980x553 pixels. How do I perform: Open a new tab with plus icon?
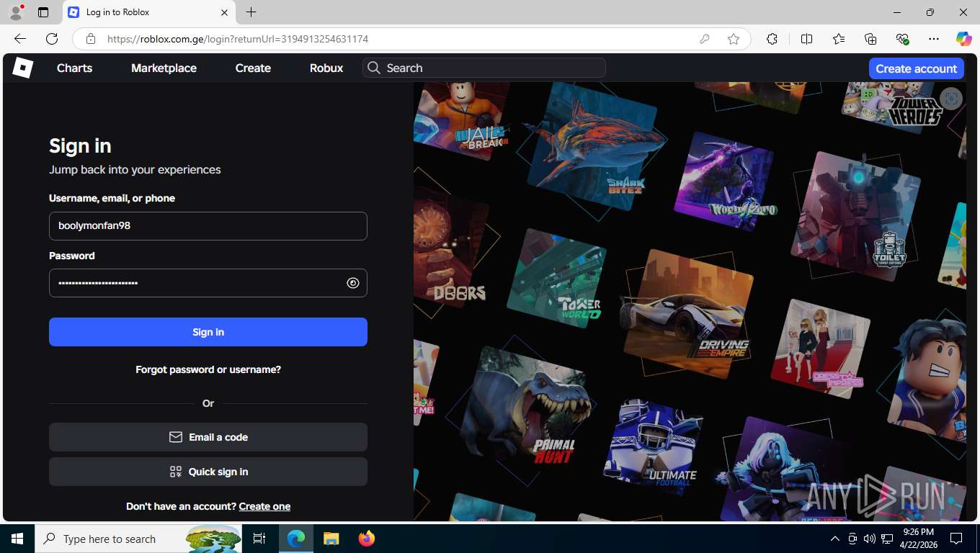(x=251, y=12)
